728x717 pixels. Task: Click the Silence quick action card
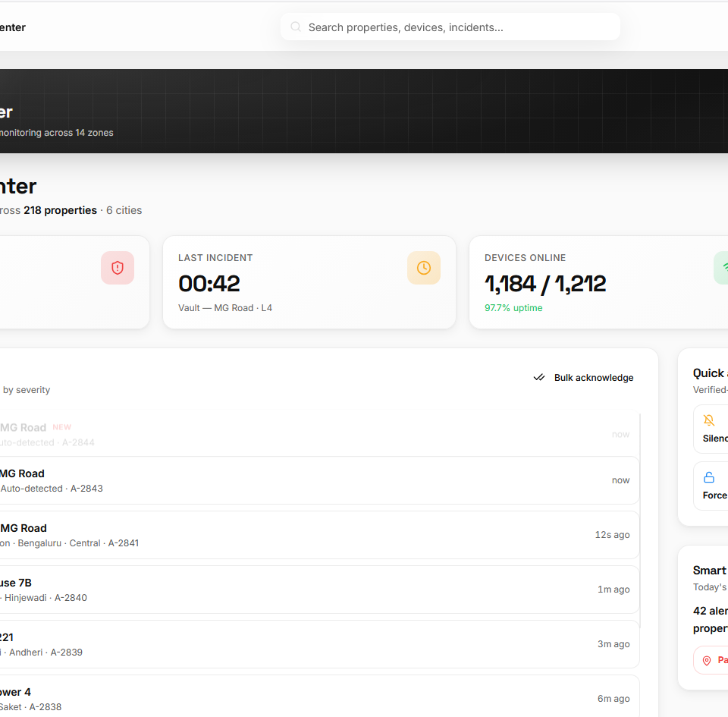tap(711, 429)
